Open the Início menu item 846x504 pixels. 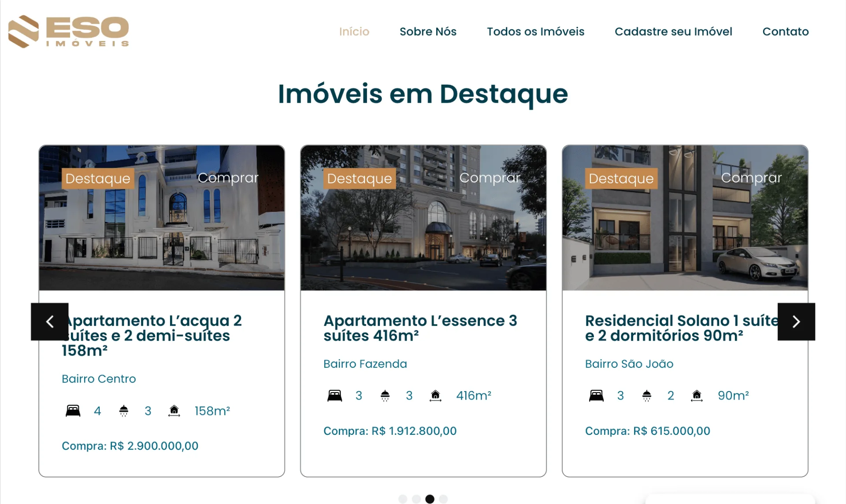[354, 32]
